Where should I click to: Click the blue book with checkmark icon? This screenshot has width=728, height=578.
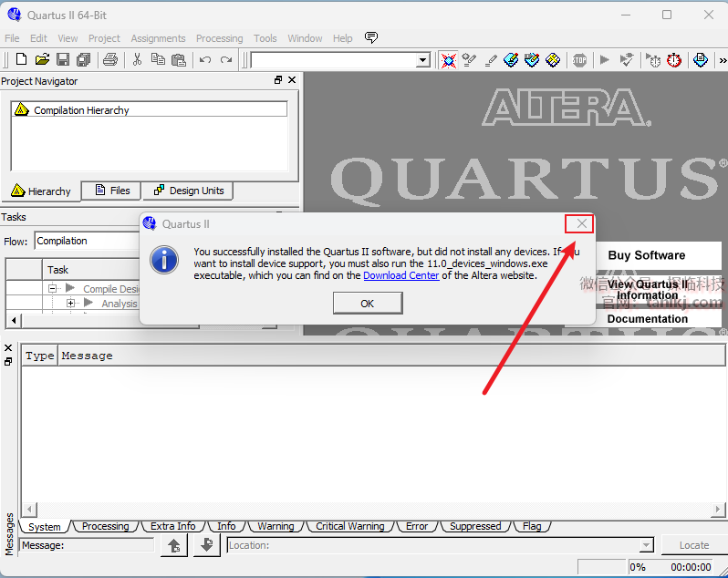[532, 60]
